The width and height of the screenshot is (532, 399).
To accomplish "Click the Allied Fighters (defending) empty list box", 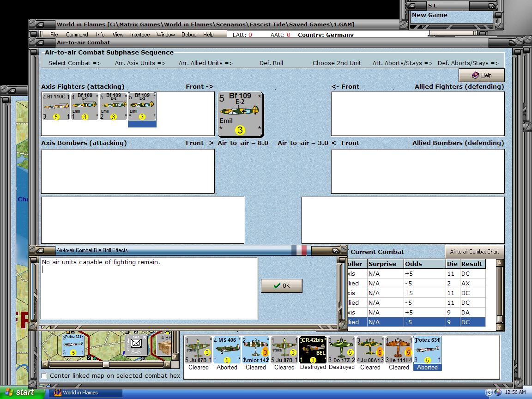I will click(x=417, y=114).
